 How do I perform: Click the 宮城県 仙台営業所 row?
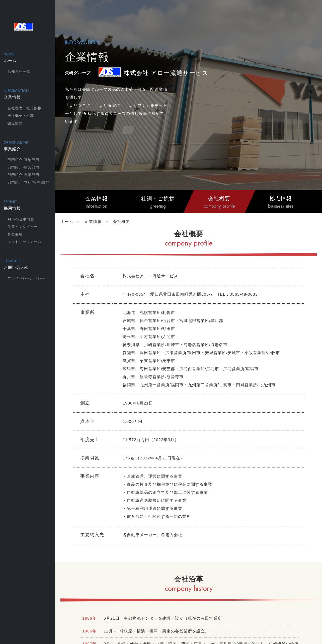[x=173, y=321]
